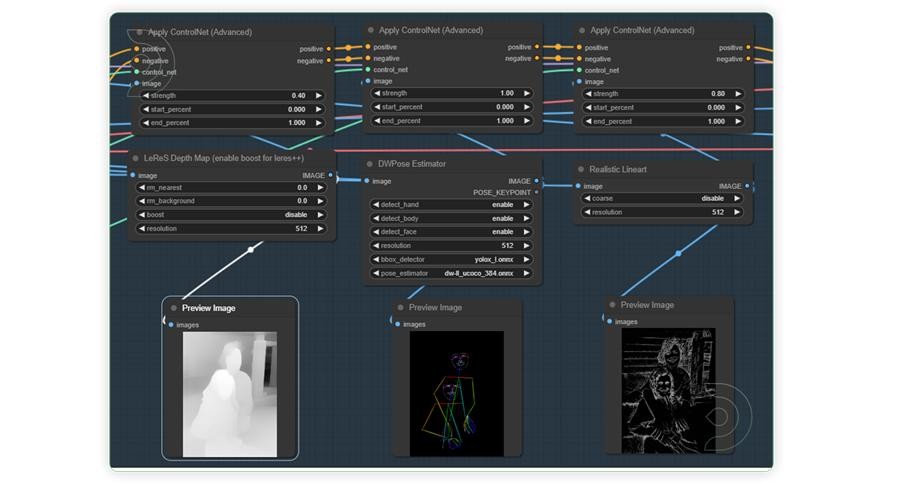Screen dimensions: 900x484
Task: Click the blue midpoint dot on the lineart preview link
Action: (x=678, y=253)
